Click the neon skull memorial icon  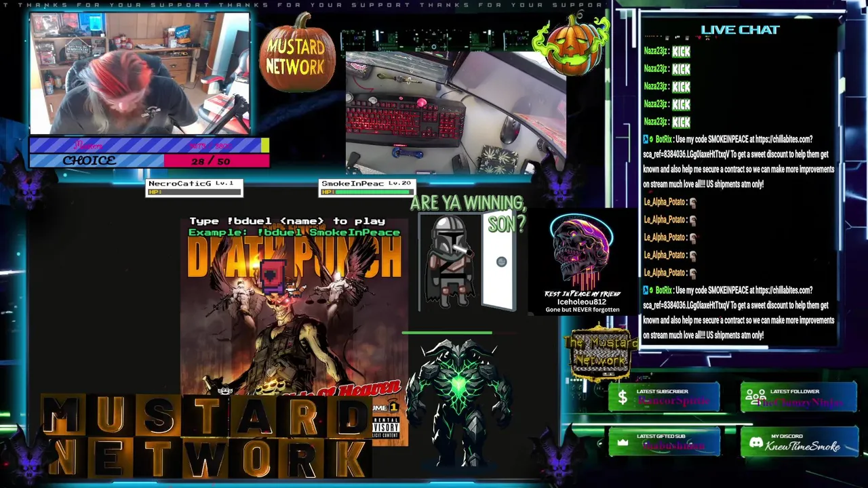(582, 252)
